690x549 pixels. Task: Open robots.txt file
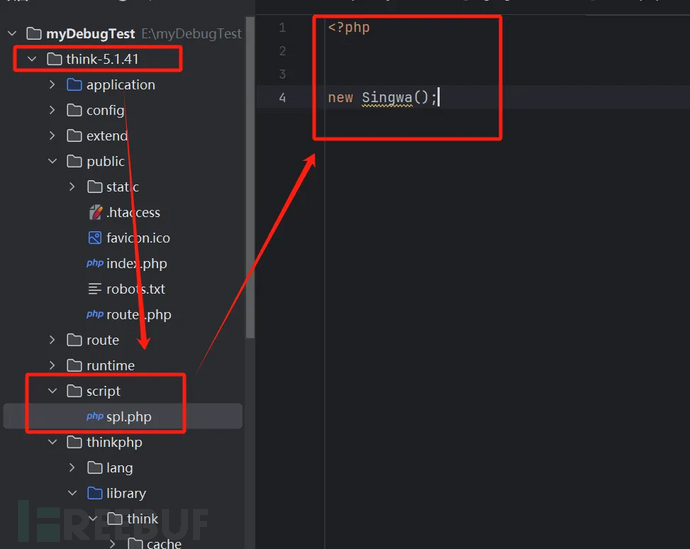tap(136, 289)
